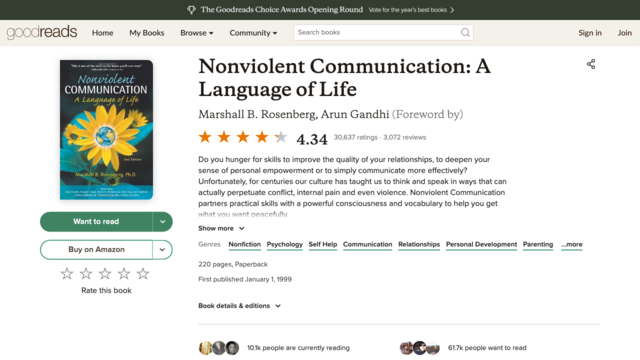Click the Choice Awards trophy icon
640x360 pixels.
[191, 10]
